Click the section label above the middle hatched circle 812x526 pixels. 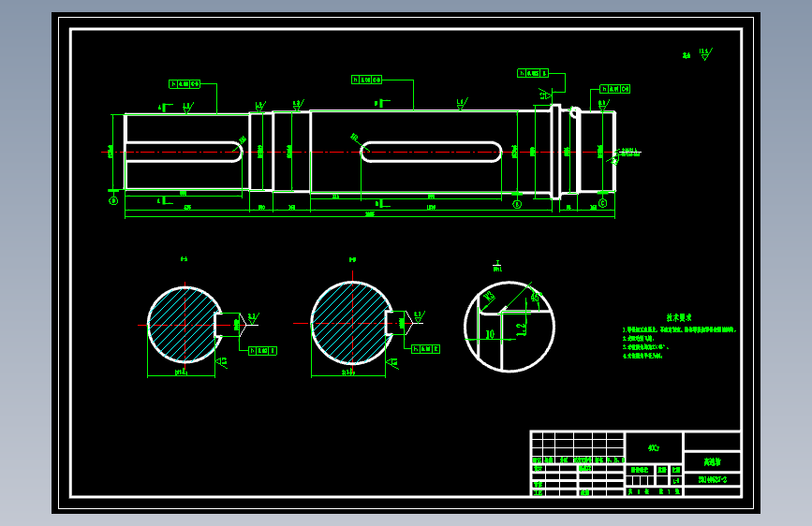(353, 259)
